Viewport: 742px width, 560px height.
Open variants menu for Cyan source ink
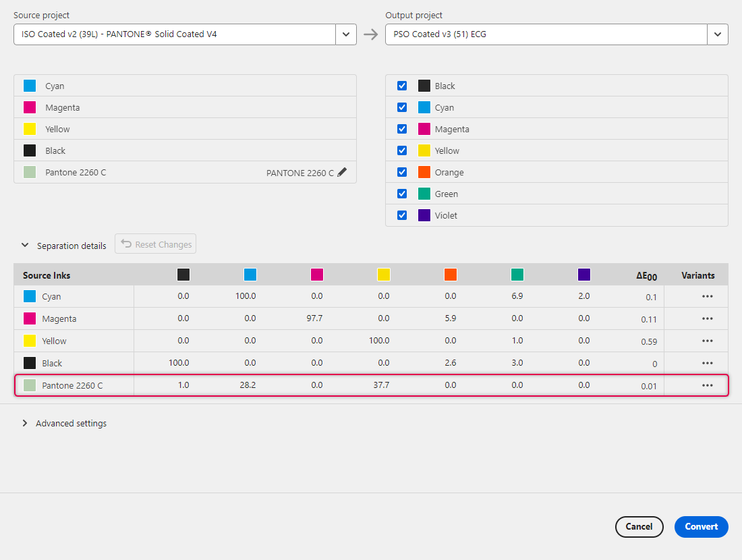coord(707,296)
